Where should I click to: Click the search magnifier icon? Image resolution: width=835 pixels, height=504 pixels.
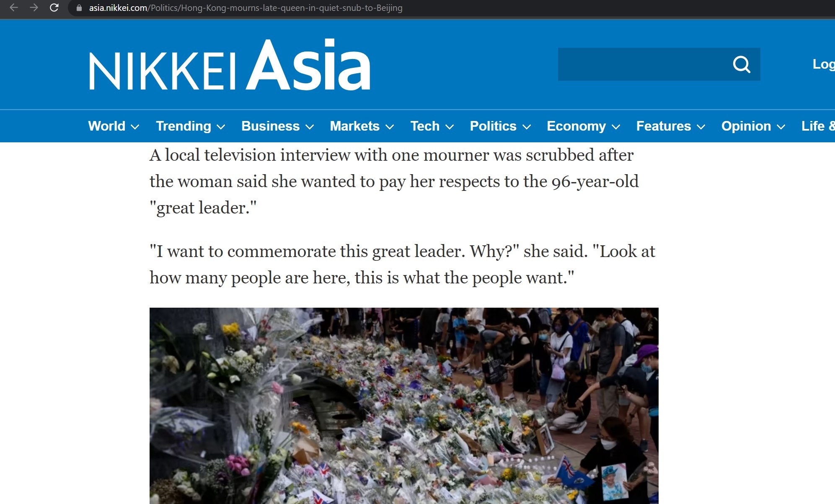[x=741, y=64]
